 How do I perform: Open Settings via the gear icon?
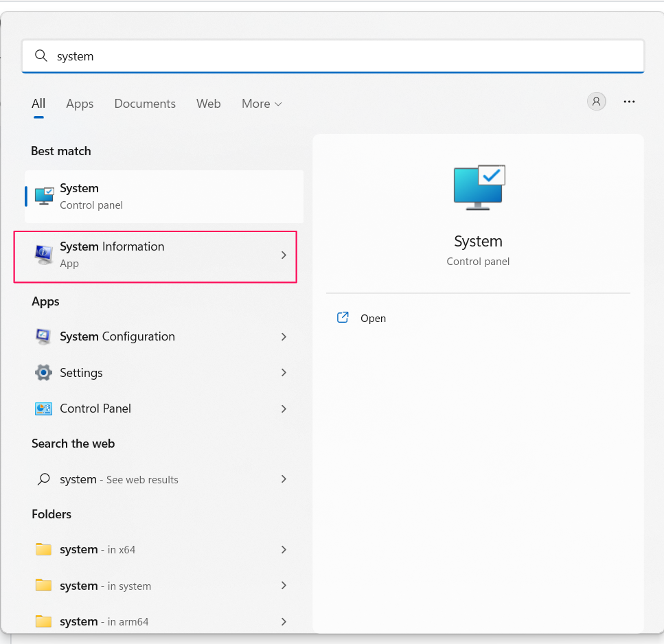pyautogui.click(x=43, y=373)
